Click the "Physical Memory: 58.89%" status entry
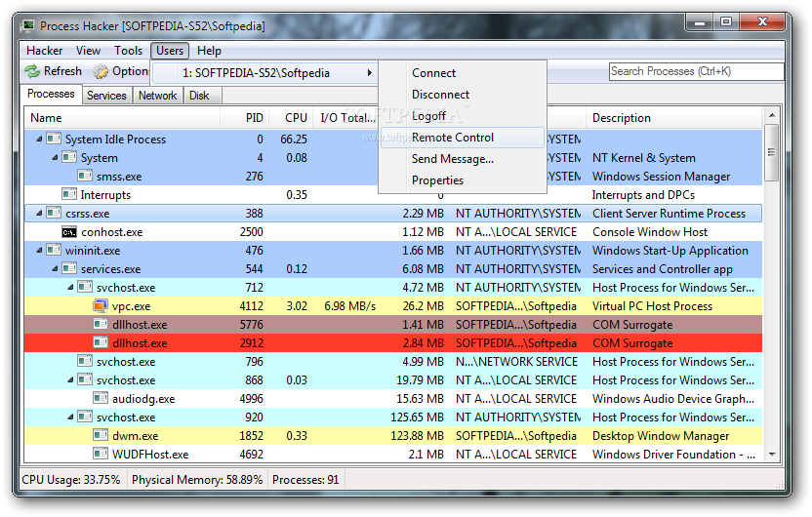The height and width of the screenshot is (517, 812). (x=197, y=480)
